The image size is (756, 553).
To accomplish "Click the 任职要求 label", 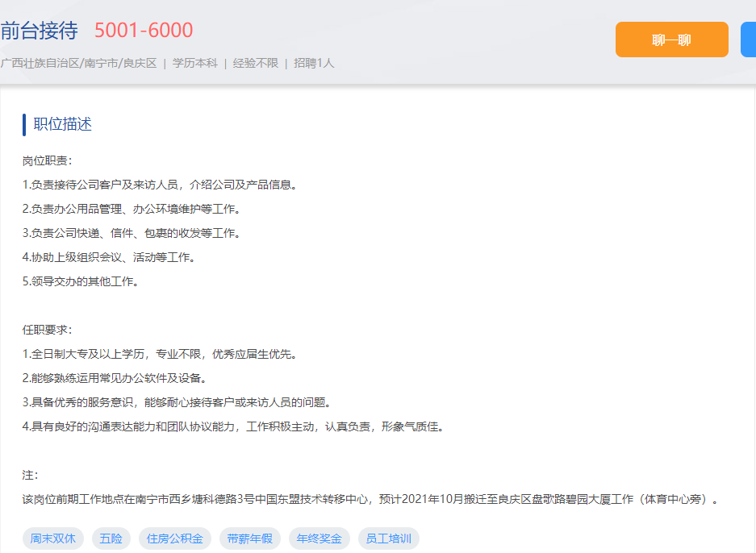I will (x=48, y=330).
